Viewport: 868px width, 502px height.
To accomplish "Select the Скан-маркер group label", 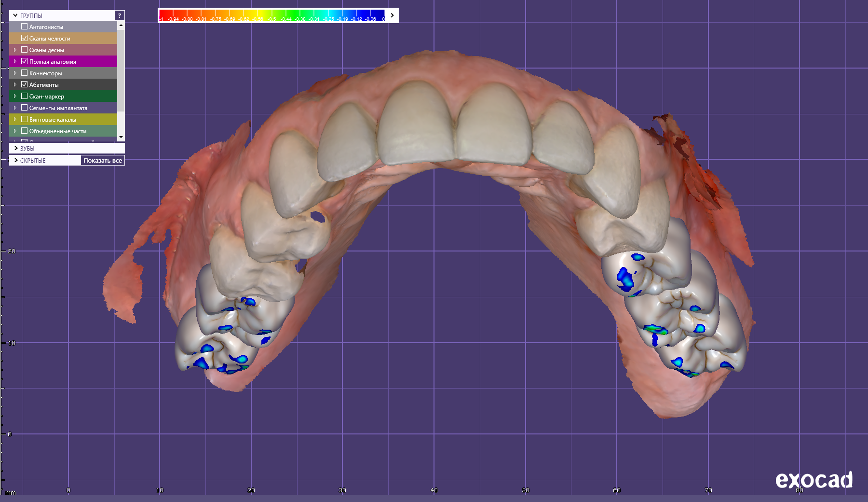I will (47, 97).
